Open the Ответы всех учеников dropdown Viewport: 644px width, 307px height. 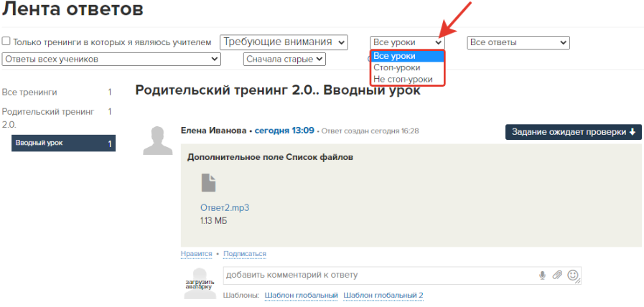(111, 59)
